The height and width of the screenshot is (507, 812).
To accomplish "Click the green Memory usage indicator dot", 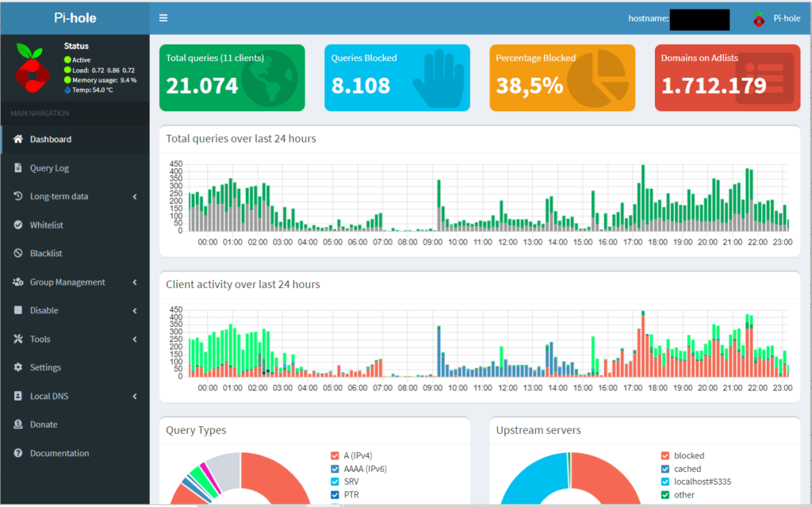I will click(x=67, y=80).
